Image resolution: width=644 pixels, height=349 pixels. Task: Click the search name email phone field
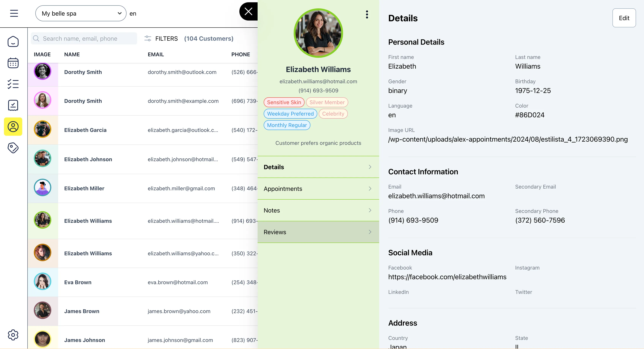point(83,38)
